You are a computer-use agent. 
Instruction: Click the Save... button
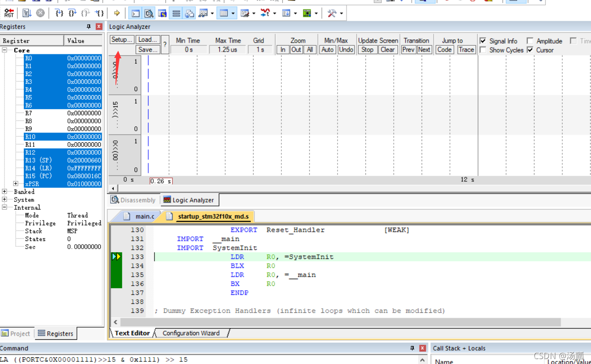148,49
